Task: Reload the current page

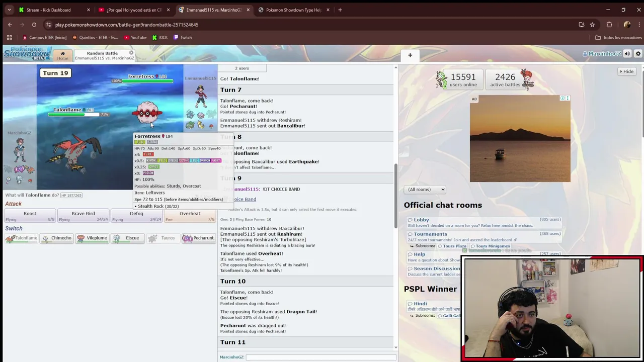Action: tap(34, 25)
